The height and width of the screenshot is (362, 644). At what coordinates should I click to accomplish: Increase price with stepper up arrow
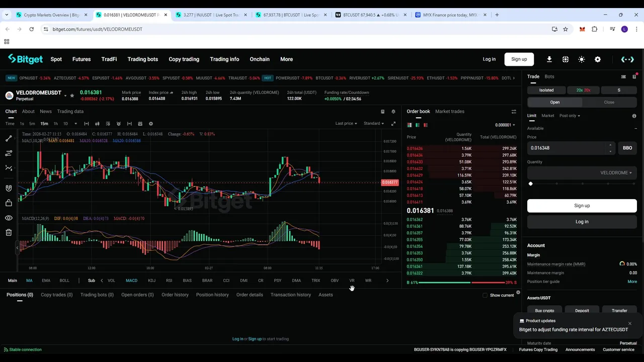click(611, 145)
